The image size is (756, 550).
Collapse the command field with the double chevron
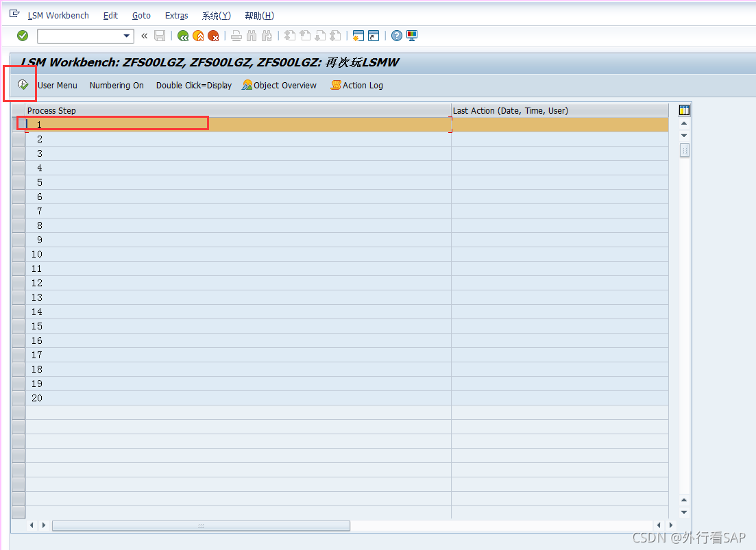click(x=144, y=36)
